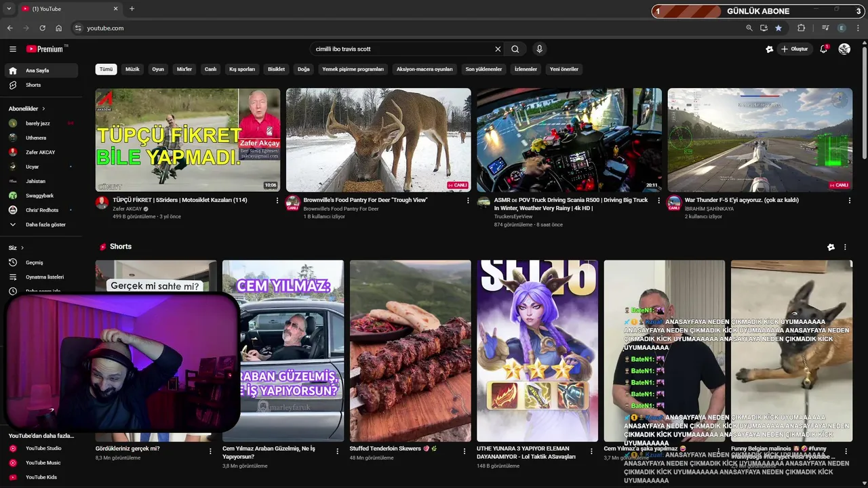
Task: Click the Oluştur create button
Action: [795, 49]
